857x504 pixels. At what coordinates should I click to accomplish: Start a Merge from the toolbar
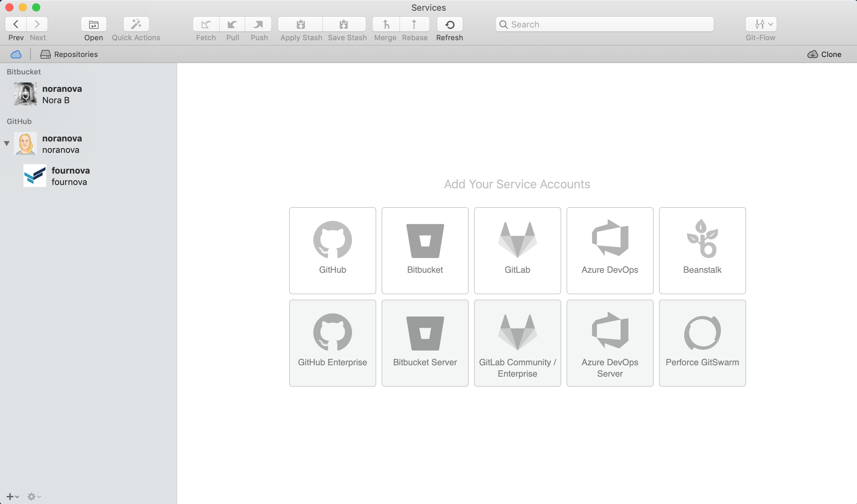(385, 24)
